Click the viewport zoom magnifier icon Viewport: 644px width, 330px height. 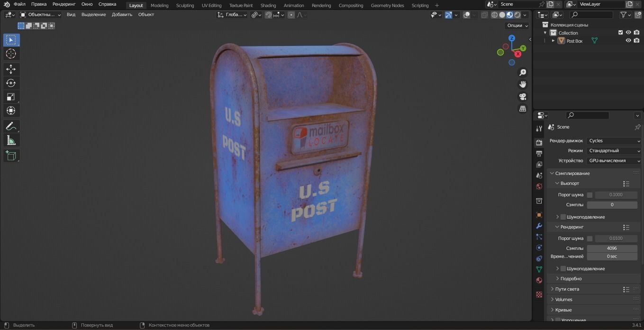coord(522,72)
